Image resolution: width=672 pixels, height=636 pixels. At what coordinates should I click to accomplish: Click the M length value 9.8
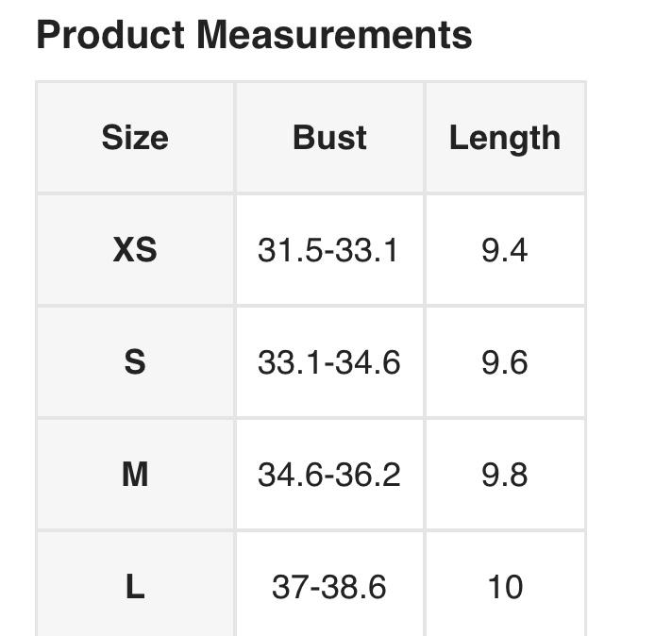(504, 475)
